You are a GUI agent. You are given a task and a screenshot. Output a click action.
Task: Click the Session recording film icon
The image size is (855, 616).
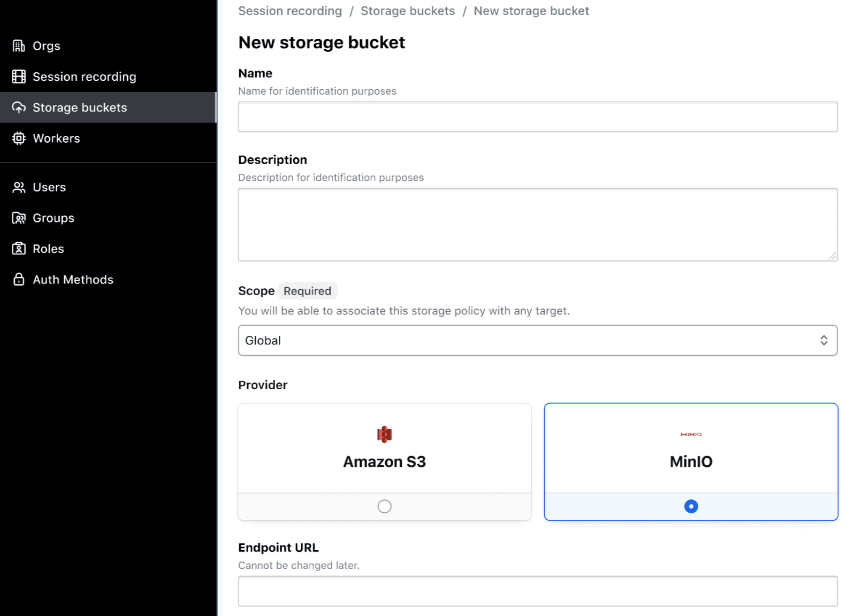pyautogui.click(x=19, y=77)
